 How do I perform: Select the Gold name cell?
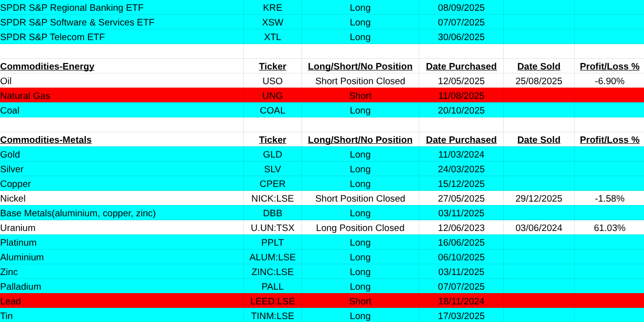coord(10,155)
